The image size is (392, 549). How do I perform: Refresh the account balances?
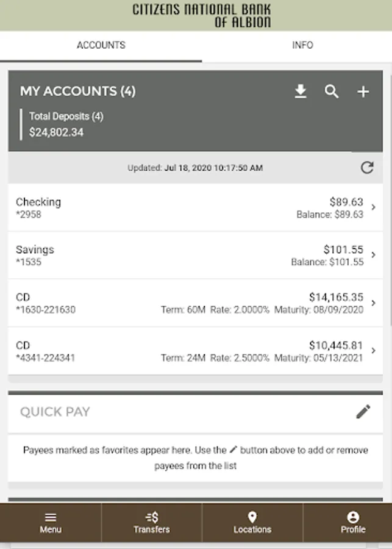pyautogui.click(x=367, y=168)
